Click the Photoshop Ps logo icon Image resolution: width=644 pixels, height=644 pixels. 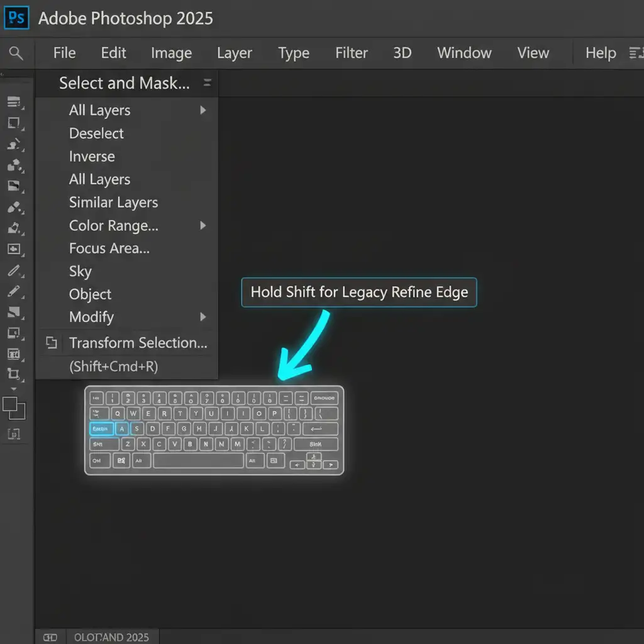[15, 17]
